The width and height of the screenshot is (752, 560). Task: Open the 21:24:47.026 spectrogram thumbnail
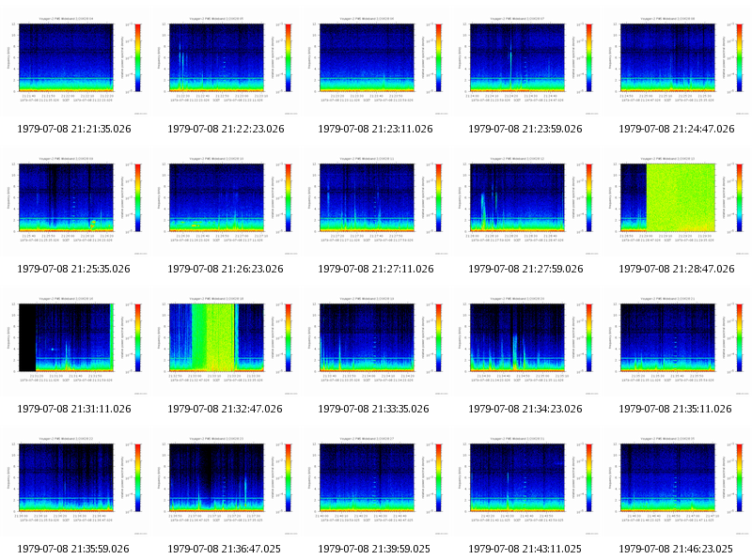point(676,63)
